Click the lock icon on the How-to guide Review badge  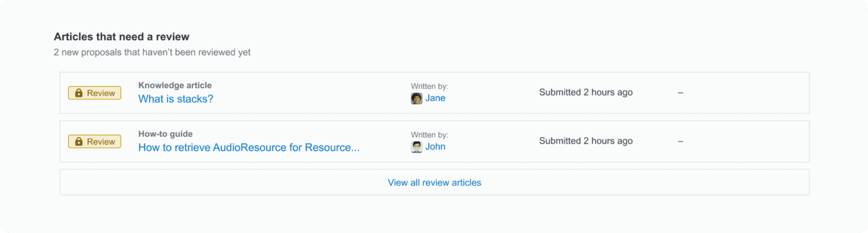tap(79, 142)
